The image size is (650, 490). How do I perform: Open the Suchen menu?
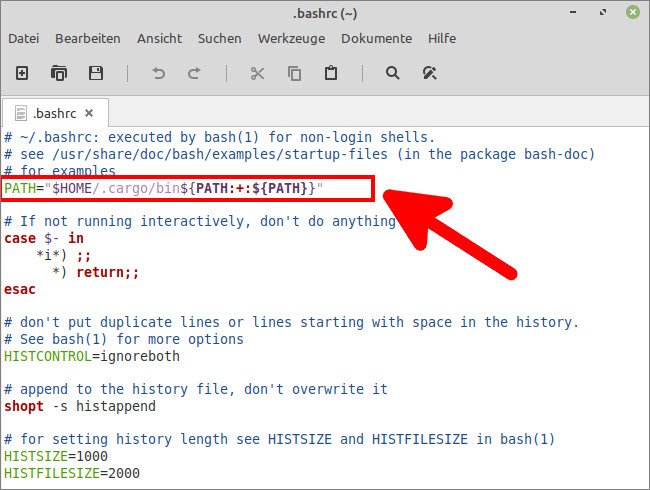[220, 39]
